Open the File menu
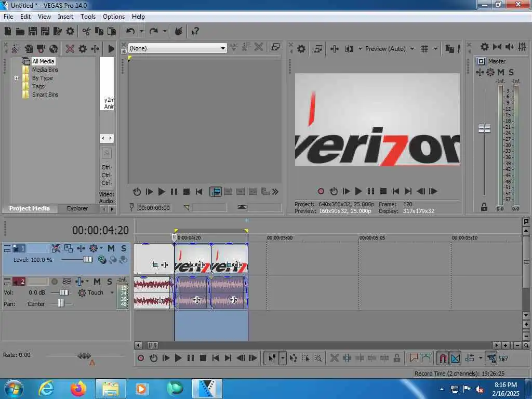 [8, 17]
